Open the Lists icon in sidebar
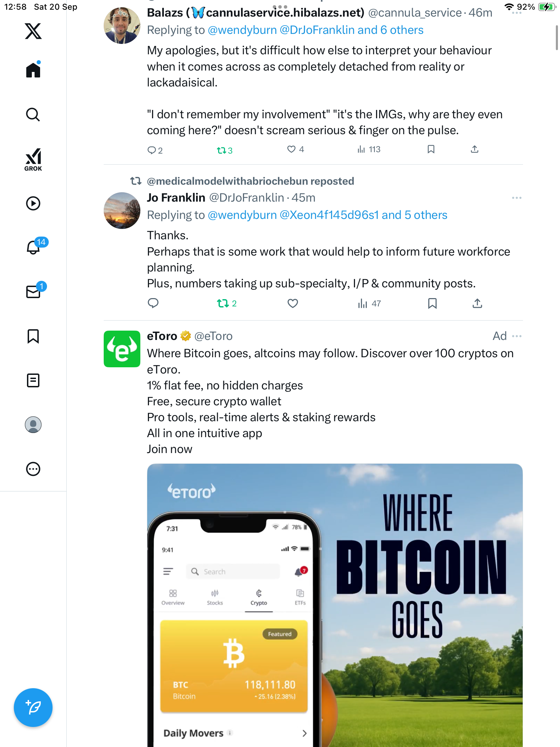 pos(33,380)
